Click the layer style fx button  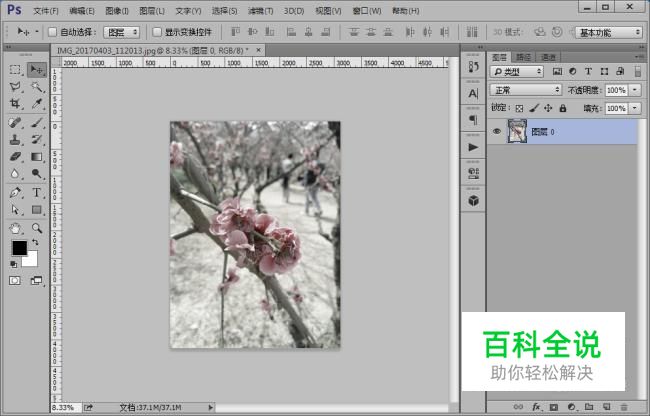point(536,407)
